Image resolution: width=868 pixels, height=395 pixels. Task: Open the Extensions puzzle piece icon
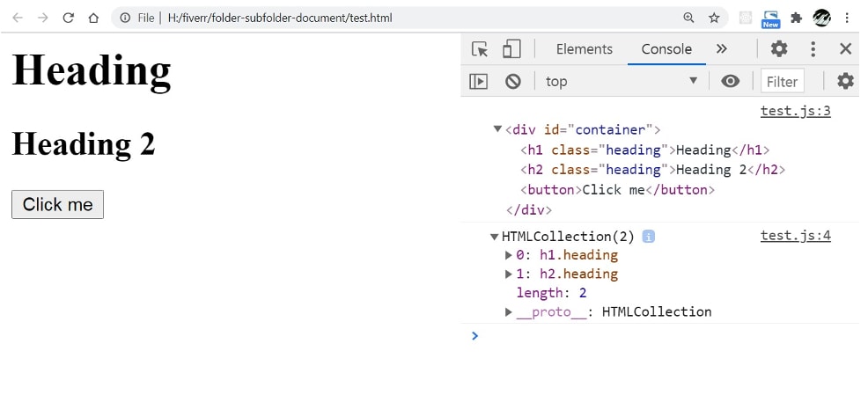pyautogui.click(x=797, y=18)
